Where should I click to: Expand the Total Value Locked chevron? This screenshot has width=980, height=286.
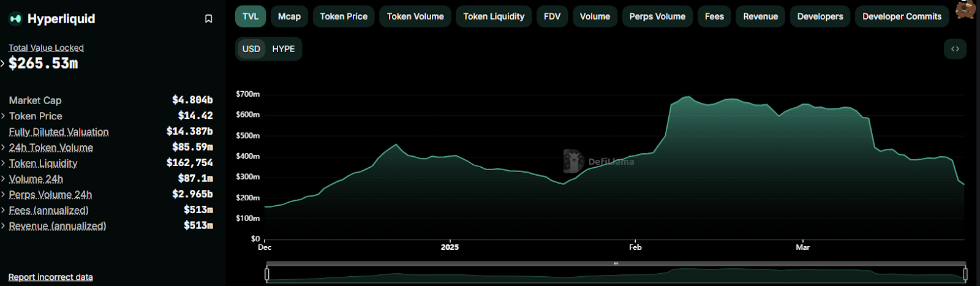tap(3, 63)
